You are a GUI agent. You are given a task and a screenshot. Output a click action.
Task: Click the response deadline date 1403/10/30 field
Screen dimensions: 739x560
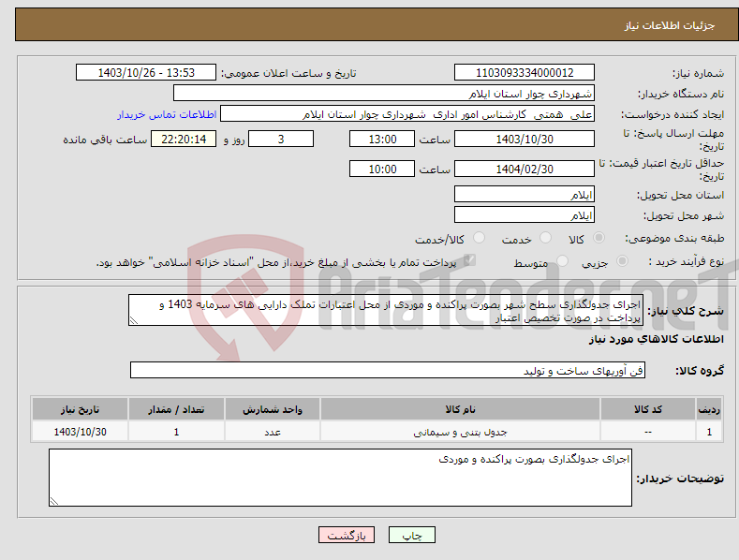point(525,139)
